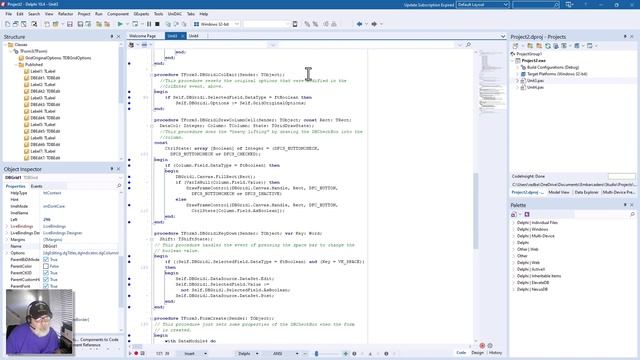Click the red circle icon near Code tab
The width and height of the screenshot is (640, 360).
(x=482, y=346)
